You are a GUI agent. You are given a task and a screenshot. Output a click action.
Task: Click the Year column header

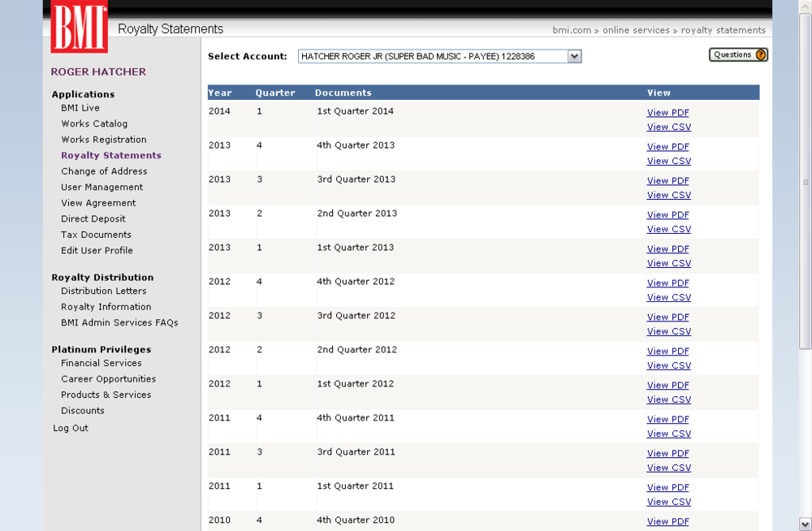220,93
